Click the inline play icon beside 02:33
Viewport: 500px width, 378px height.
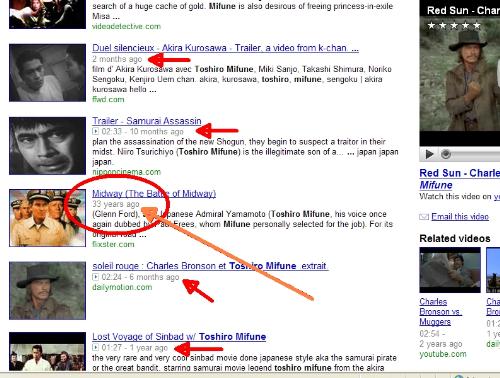pos(95,131)
